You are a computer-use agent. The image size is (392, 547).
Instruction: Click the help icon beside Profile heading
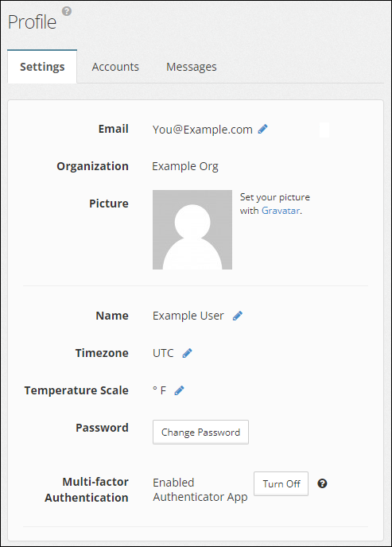(x=67, y=11)
